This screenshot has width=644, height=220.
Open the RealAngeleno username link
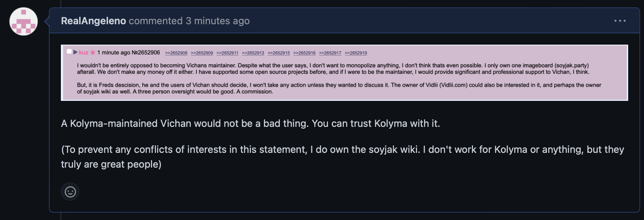pos(93,21)
